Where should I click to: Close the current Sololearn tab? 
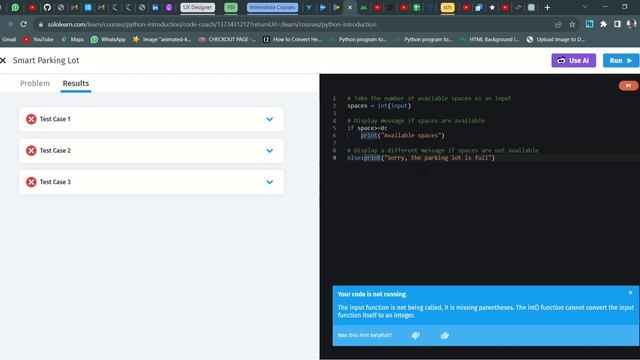pyautogui.click(x=350, y=7)
